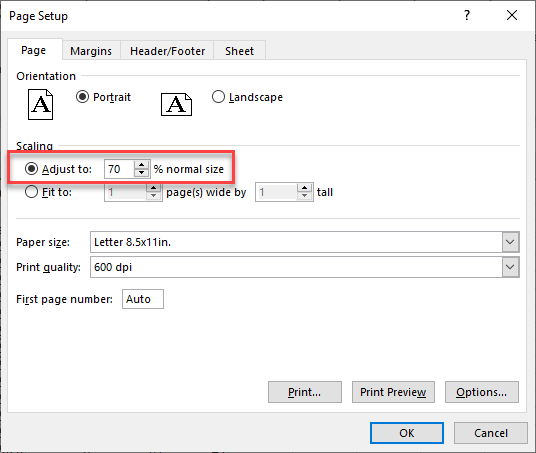This screenshot has width=536, height=453.
Task: Open the Paper size dropdown arrow
Action: (x=510, y=242)
